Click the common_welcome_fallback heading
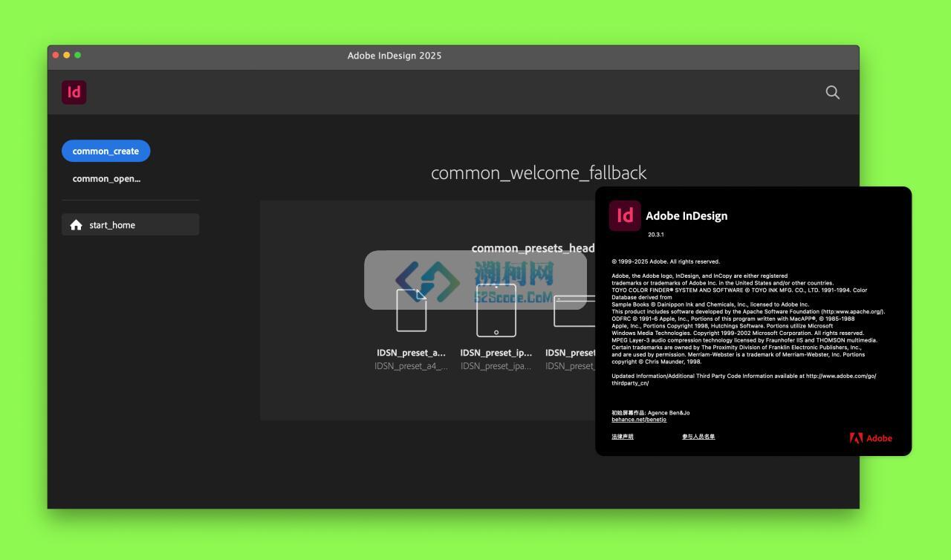 point(539,173)
